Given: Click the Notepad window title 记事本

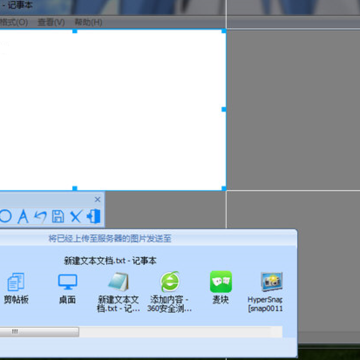Looking at the screenshot, I should (20, 6).
